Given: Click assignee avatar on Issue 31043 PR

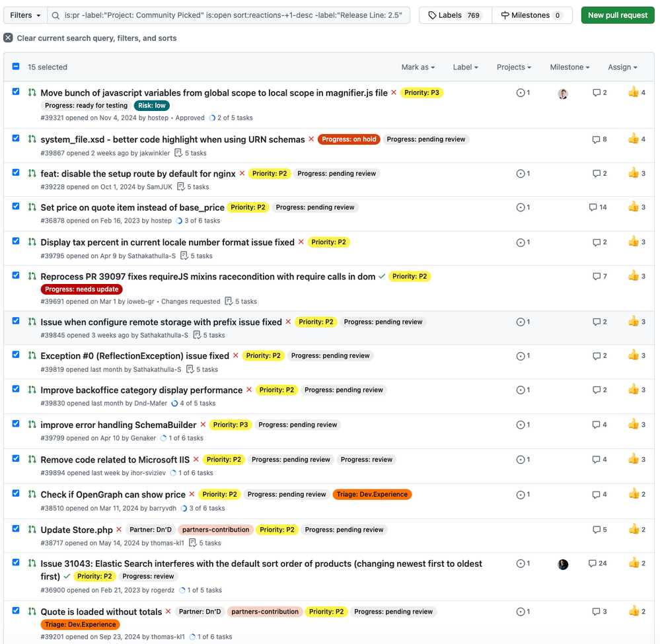Looking at the screenshot, I should coord(563,564).
